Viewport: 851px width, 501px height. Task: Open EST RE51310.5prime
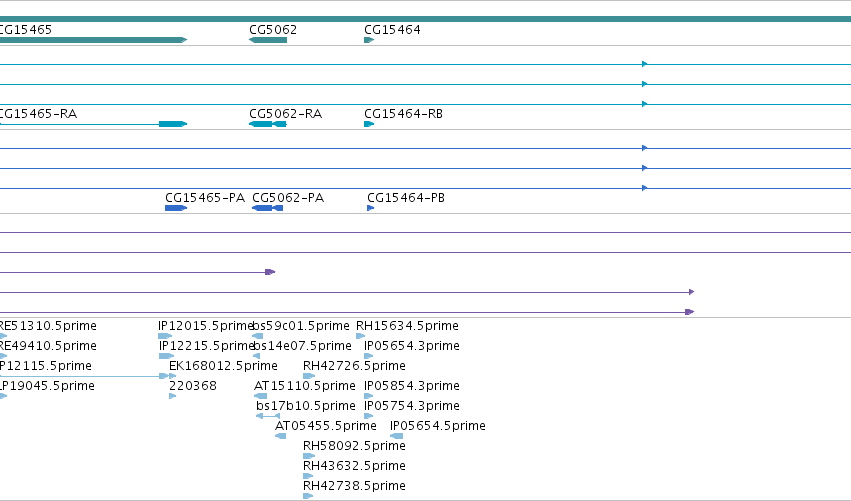point(48,326)
